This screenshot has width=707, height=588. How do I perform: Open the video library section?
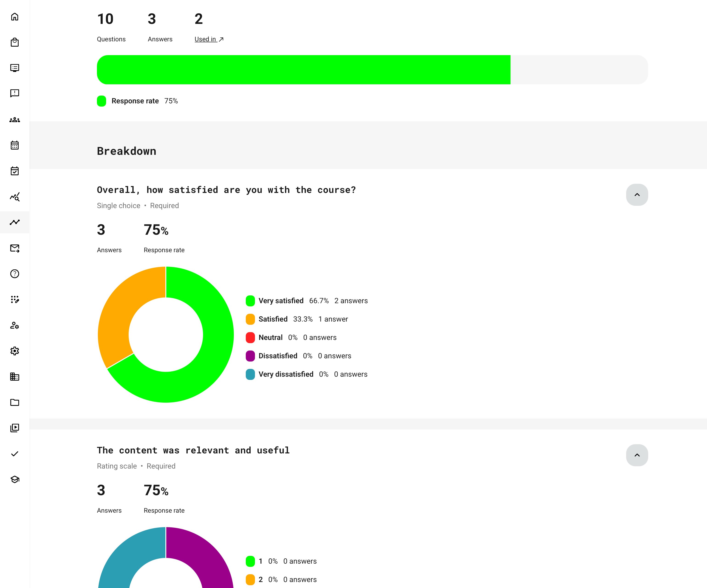tap(15, 427)
